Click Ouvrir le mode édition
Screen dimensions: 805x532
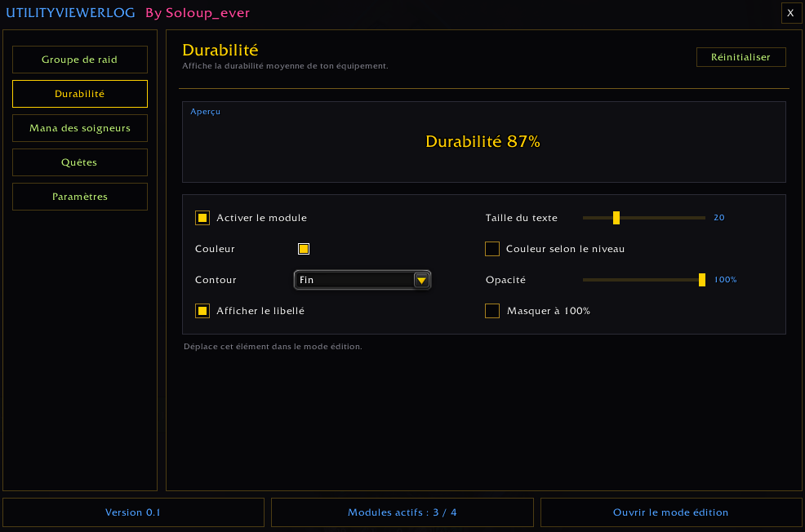(671, 512)
